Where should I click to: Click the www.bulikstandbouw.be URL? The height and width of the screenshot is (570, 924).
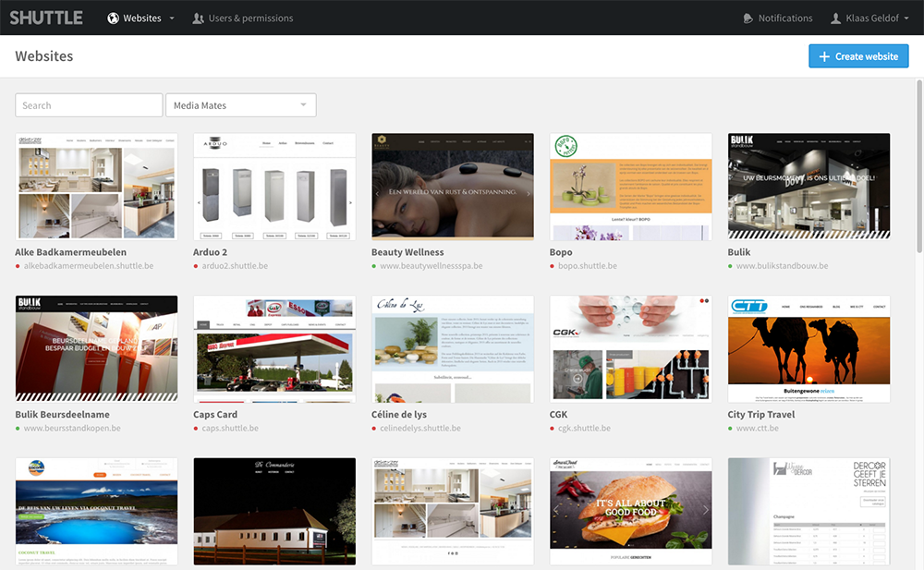[x=782, y=266]
